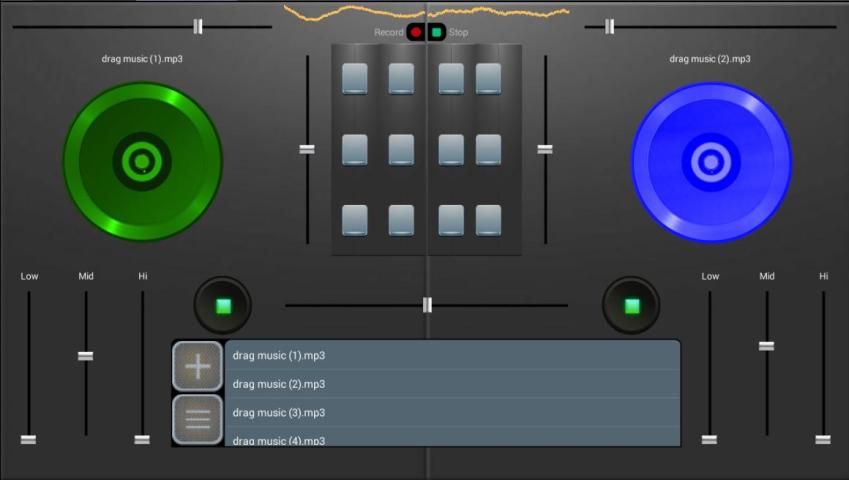
Task: Open the playlist menu lines button
Action: 198,419
